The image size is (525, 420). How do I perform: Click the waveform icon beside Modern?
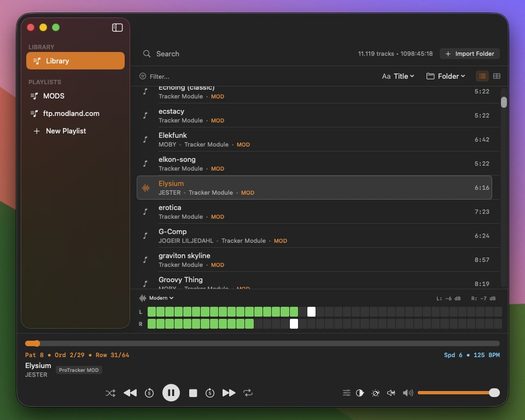(143, 297)
